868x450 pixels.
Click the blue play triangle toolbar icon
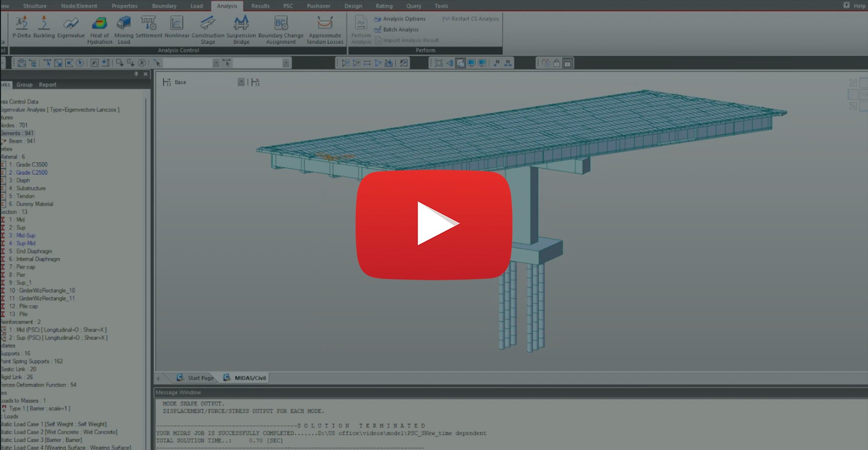pyautogui.click(x=378, y=63)
